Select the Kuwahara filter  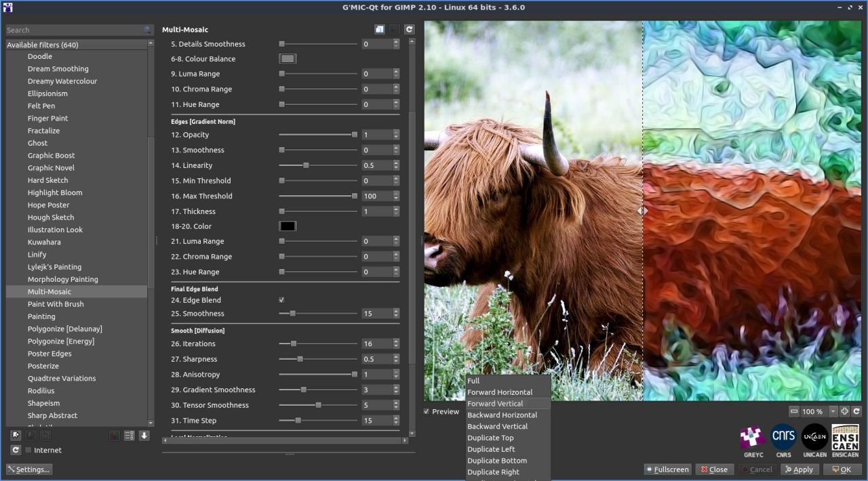click(x=44, y=243)
